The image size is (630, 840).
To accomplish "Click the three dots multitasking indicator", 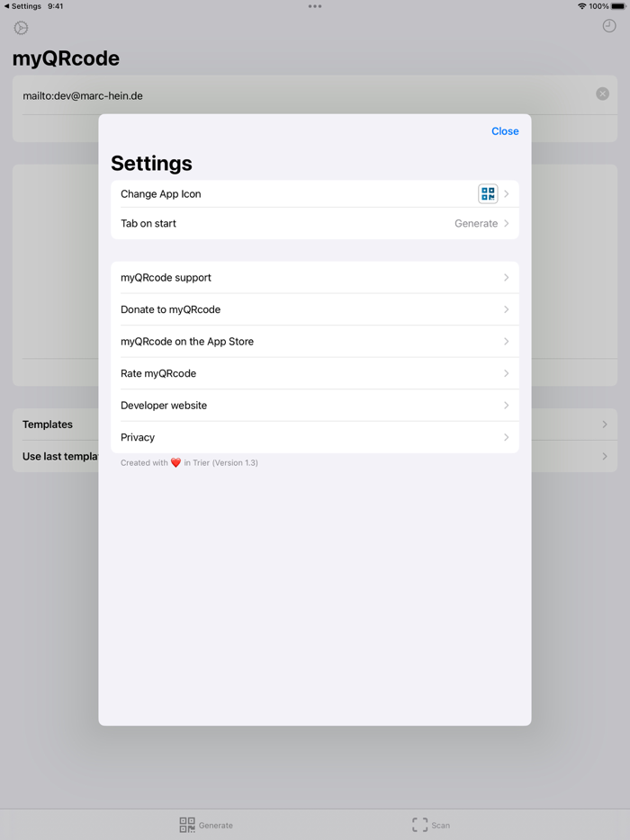I will [x=315, y=6].
